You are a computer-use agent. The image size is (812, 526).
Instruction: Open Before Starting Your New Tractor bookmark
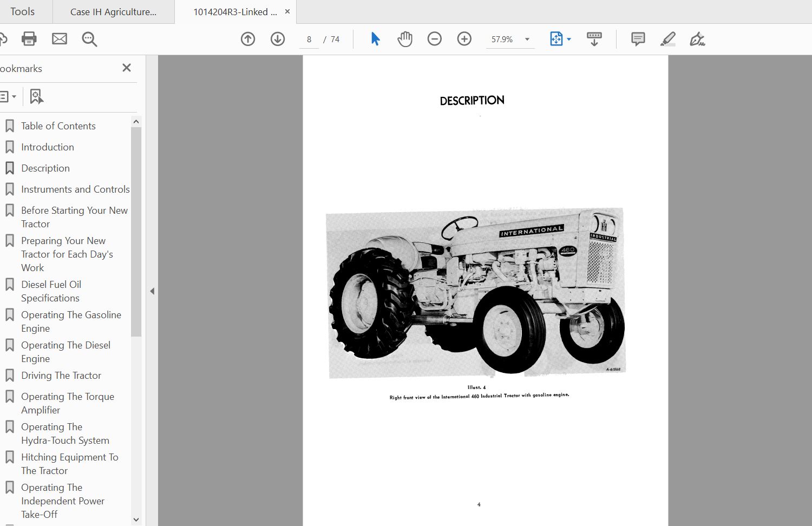[74, 217]
